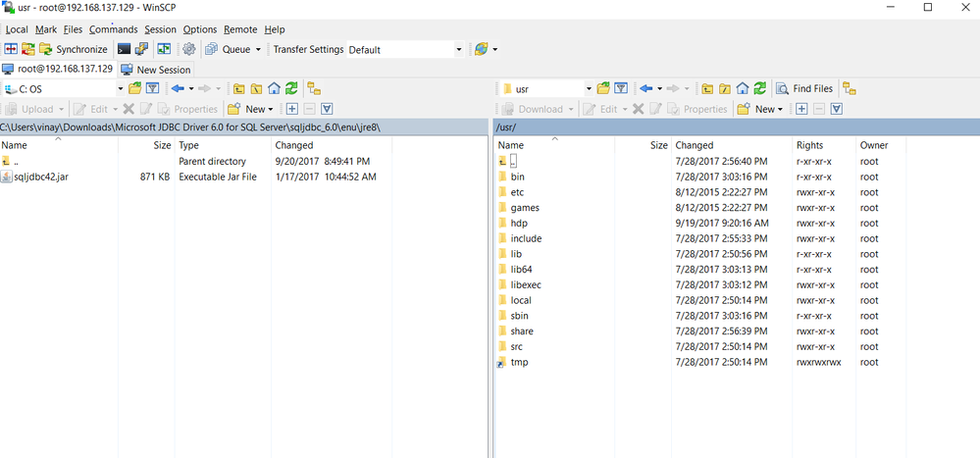Viewport: 980px width, 458px height.
Task: Sort remote panel by Rights column
Action: [x=824, y=145]
